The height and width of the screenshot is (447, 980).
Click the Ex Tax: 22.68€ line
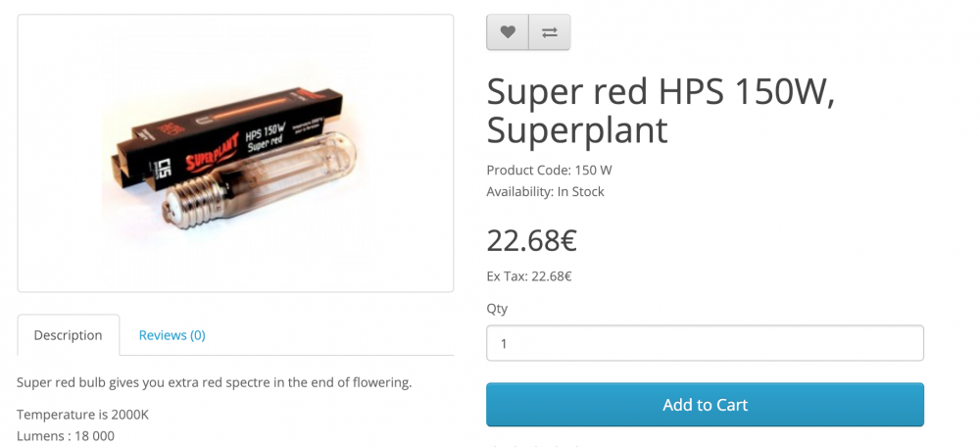529,275
